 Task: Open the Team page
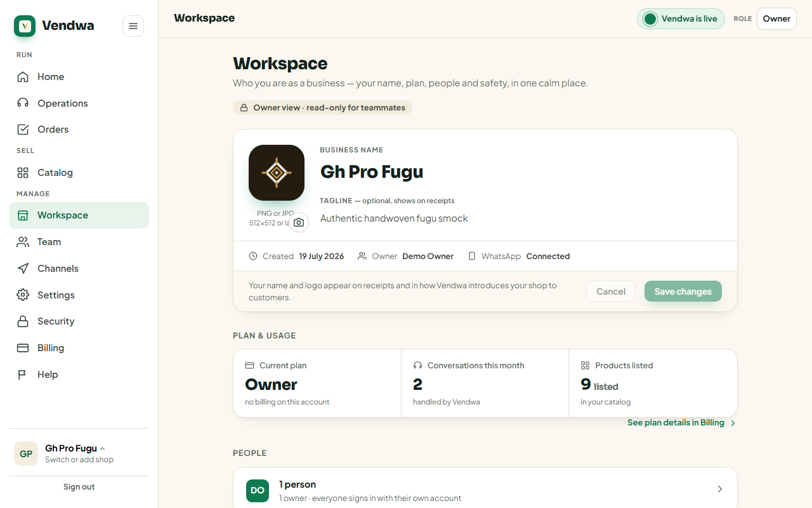tap(79, 242)
